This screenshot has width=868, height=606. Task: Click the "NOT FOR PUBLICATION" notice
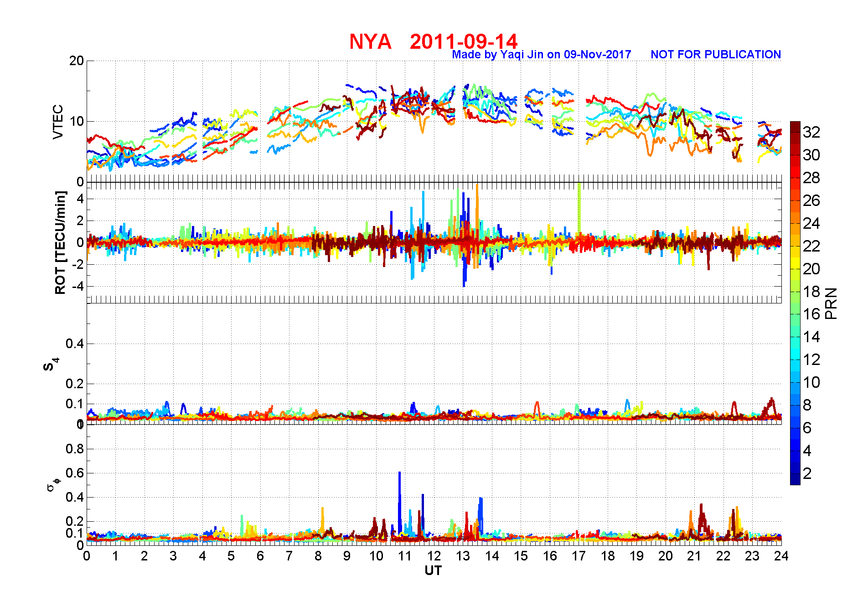click(x=716, y=55)
